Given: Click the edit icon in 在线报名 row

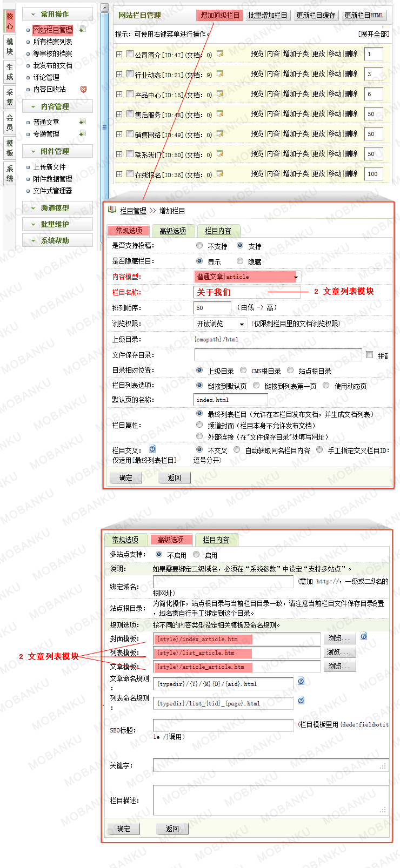Looking at the screenshot, I should (220, 173).
